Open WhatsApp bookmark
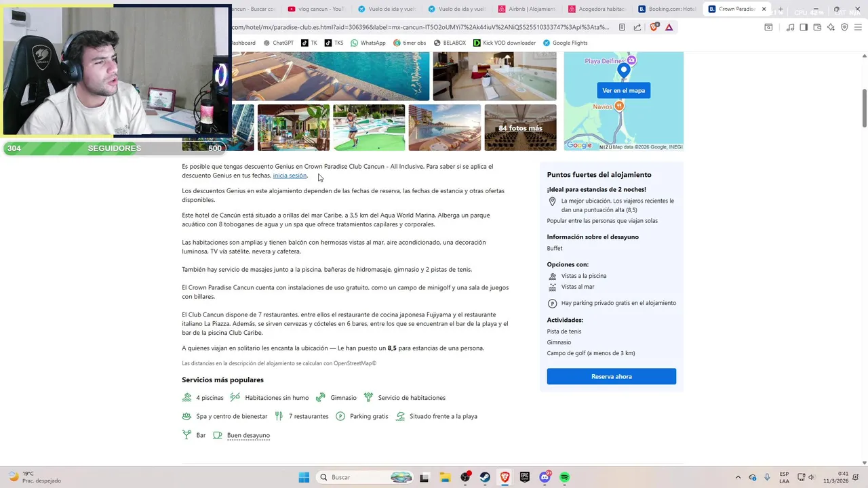 pyautogui.click(x=368, y=43)
